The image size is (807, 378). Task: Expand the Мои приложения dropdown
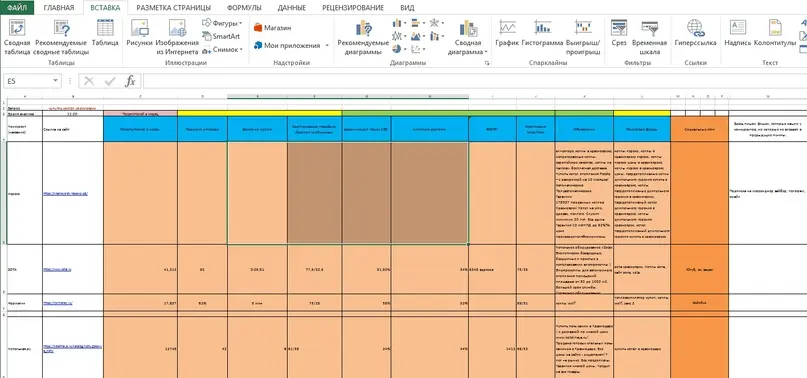[x=291, y=45]
